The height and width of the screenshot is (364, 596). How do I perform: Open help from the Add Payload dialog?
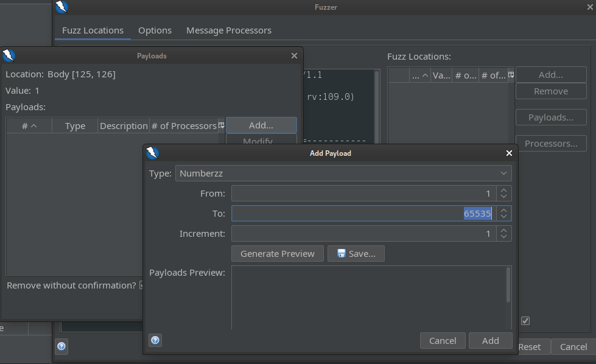coord(155,340)
